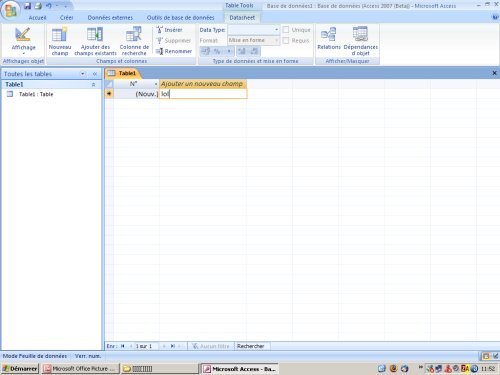Click the Insérer button

(169, 30)
